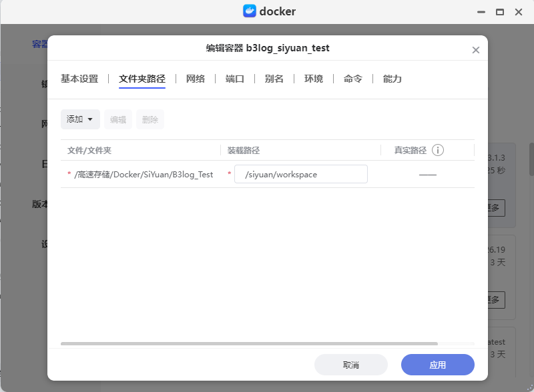Click the 应用 button
The width and height of the screenshot is (534, 392).
[x=437, y=365]
